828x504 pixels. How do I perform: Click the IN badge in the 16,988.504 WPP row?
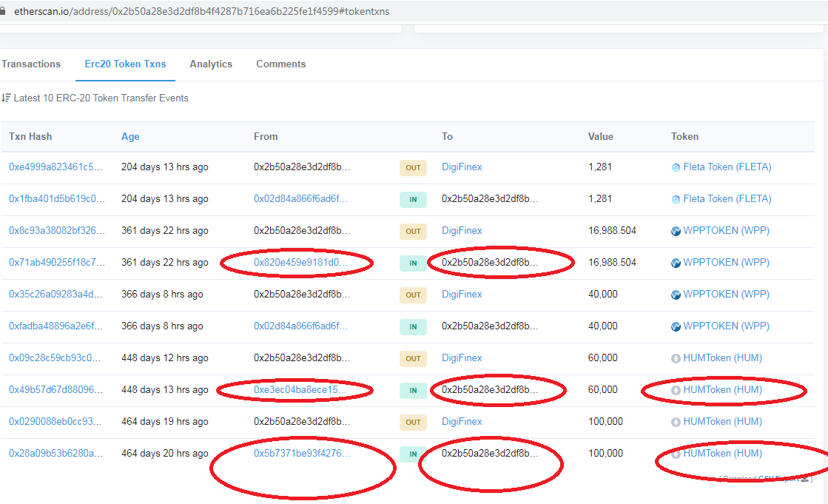tap(413, 263)
